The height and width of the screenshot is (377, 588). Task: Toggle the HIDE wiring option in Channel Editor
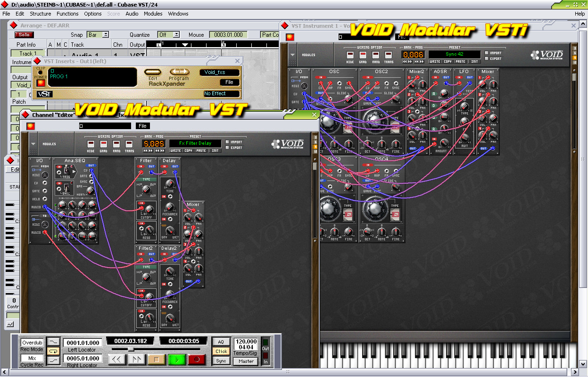click(91, 143)
